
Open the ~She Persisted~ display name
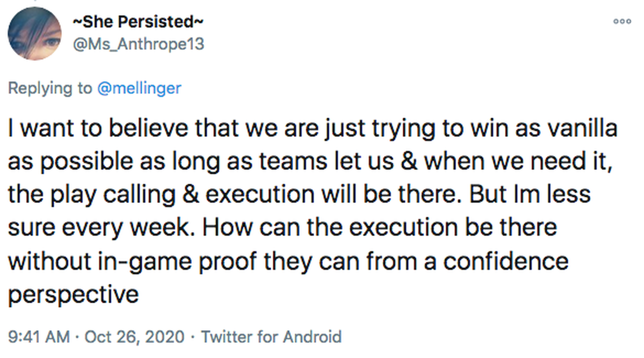138,22
